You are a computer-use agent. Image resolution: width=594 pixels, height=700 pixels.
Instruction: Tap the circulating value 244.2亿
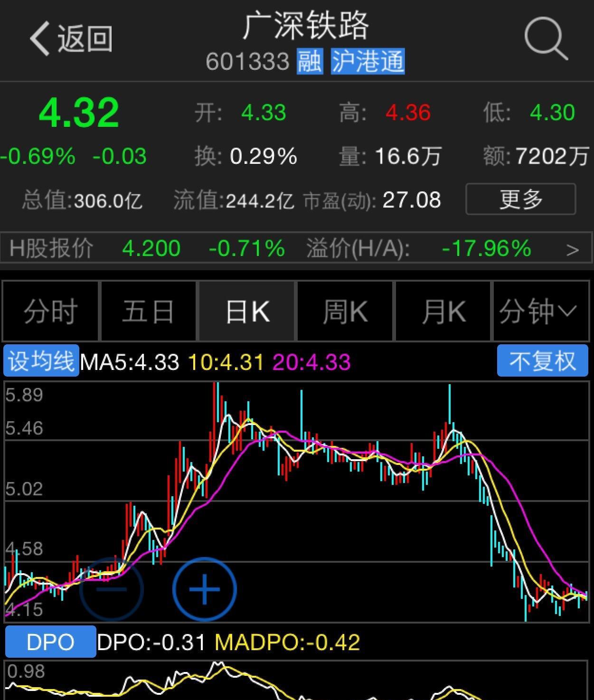pos(260,200)
